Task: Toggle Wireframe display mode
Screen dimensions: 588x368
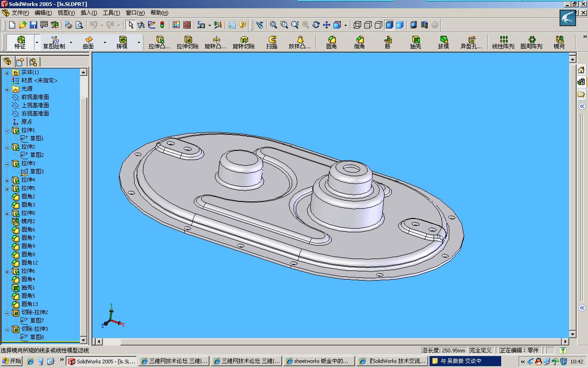Action: pyautogui.click(x=357, y=25)
